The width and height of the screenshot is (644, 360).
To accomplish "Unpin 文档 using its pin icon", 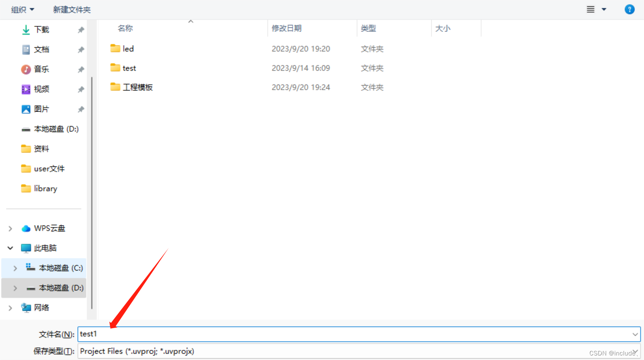I will click(x=81, y=50).
